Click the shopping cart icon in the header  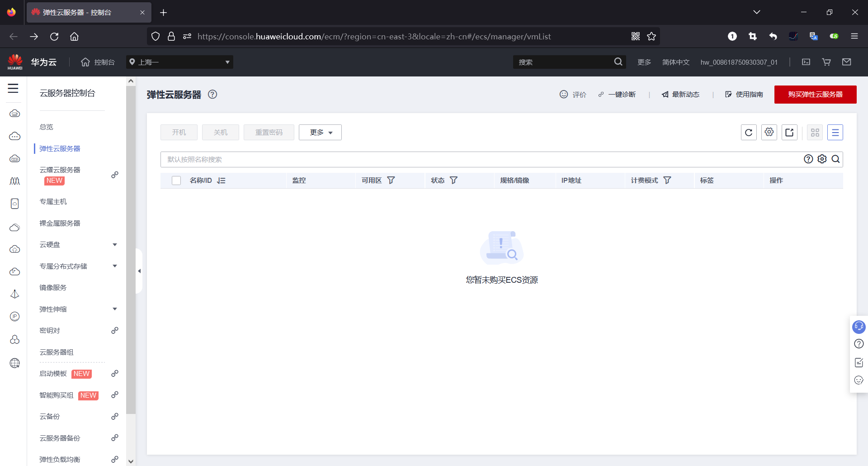(x=826, y=62)
